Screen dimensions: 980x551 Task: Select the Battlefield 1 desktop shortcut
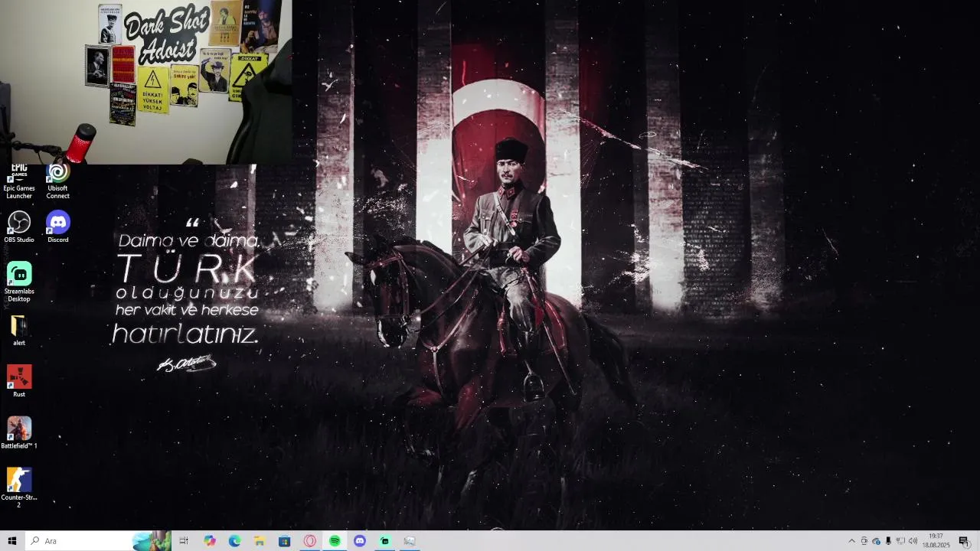pyautogui.click(x=19, y=432)
